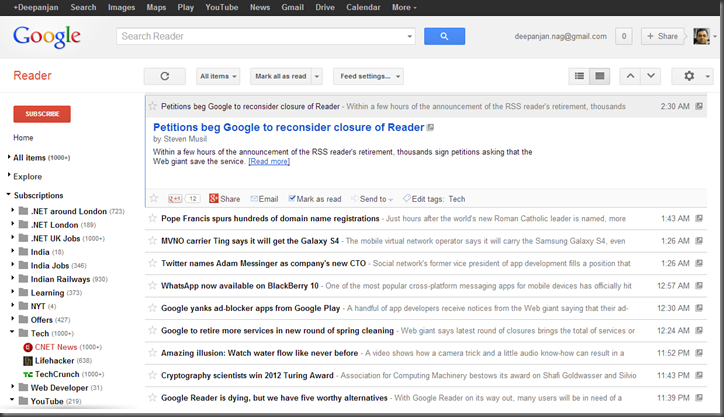Collapse the Subscriptions section
Viewport: 724px width, 417px height.
coord(8,194)
